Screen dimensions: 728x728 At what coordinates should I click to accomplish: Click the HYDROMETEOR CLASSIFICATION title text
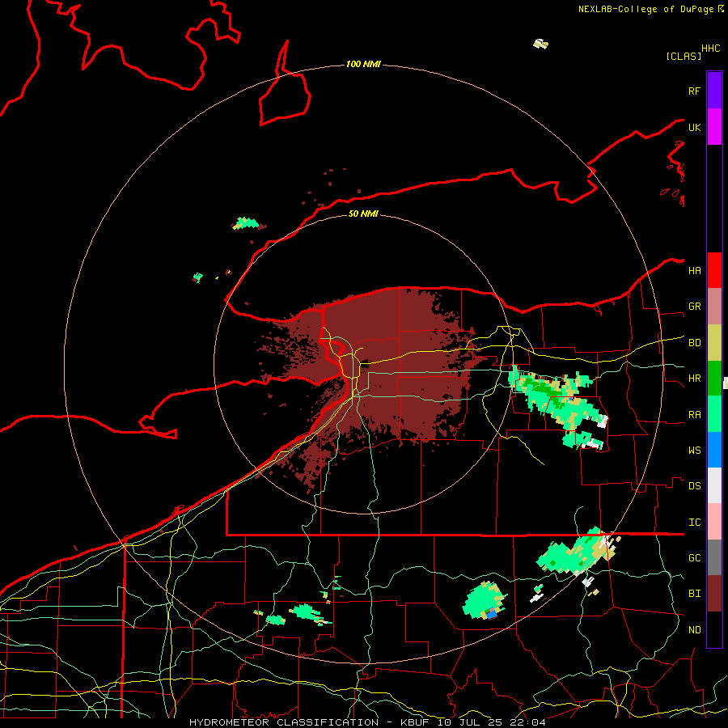[283, 722]
